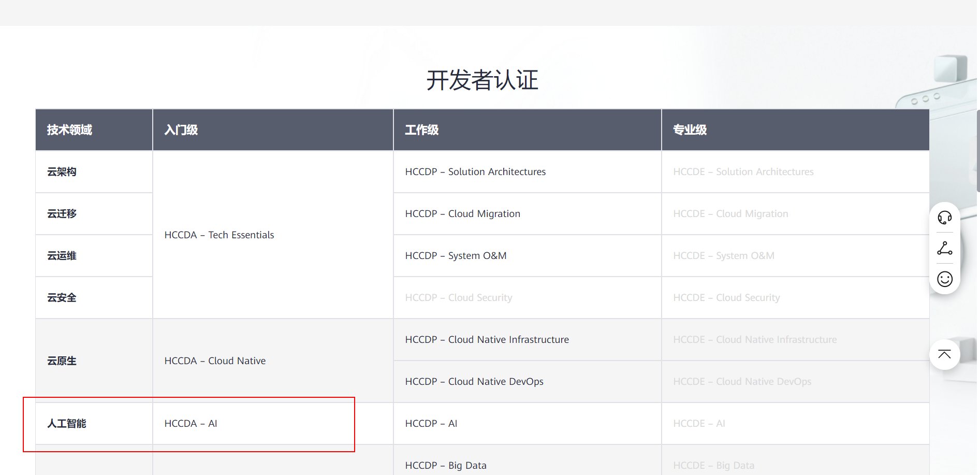Image resolution: width=980 pixels, height=475 pixels.
Task: Open HCCDP – Cloud Native Infrastructure link
Action: [487, 340]
